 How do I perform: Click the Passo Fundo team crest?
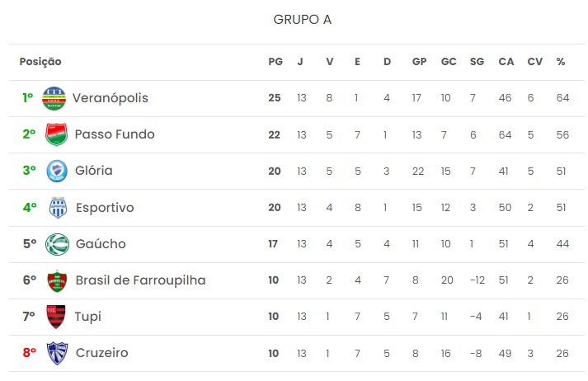coord(57,134)
